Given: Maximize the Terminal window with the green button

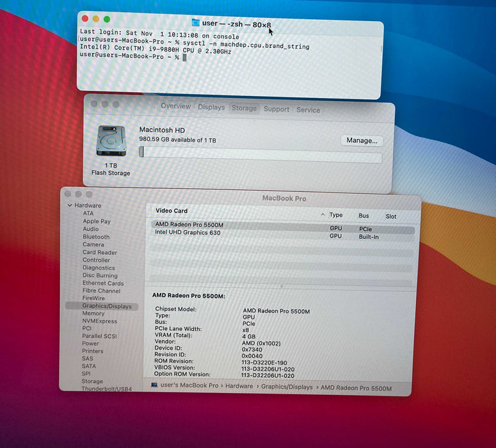Looking at the screenshot, I should pyautogui.click(x=107, y=19).
